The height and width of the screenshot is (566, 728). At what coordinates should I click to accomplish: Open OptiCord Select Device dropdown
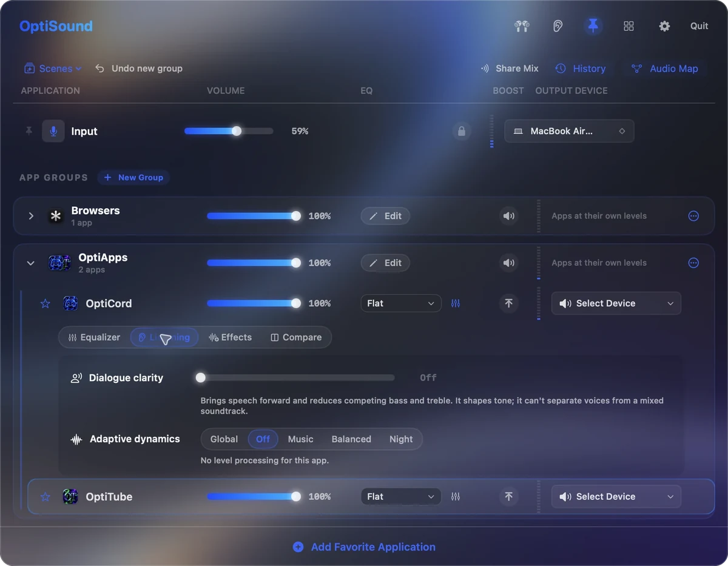point(616,303)
